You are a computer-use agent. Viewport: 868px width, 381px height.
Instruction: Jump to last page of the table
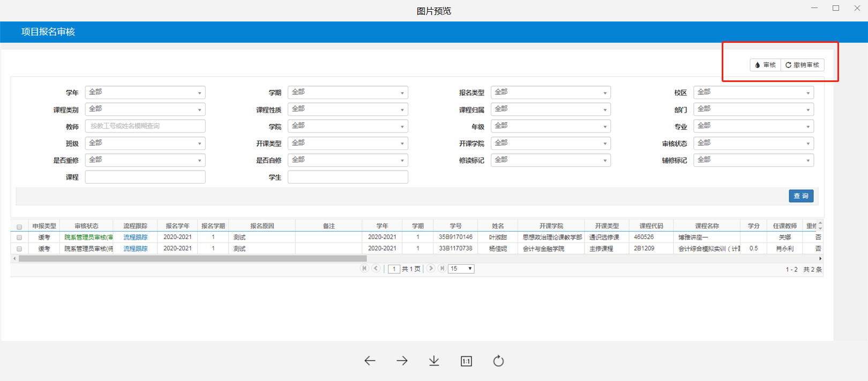tap(442, 268)
